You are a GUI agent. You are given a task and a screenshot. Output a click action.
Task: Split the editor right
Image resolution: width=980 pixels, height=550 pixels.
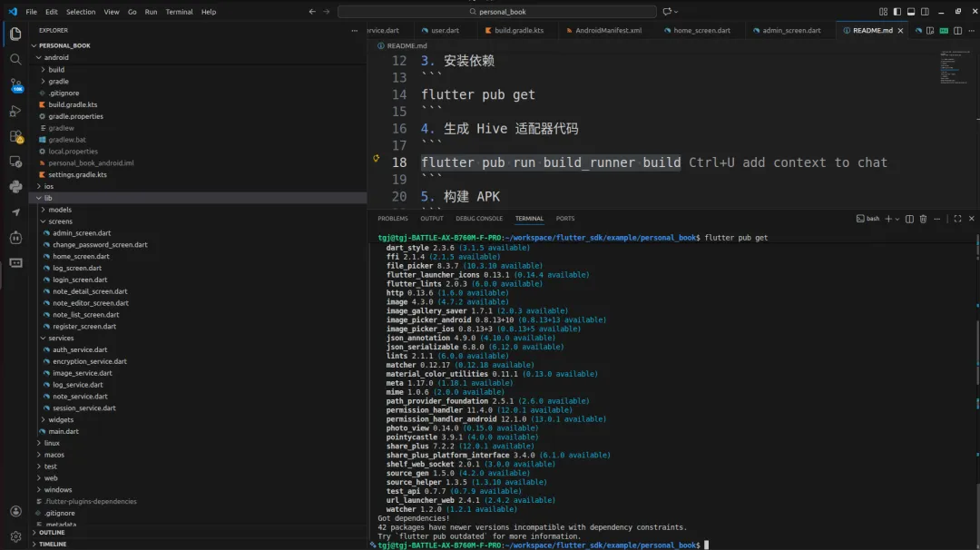957,30
